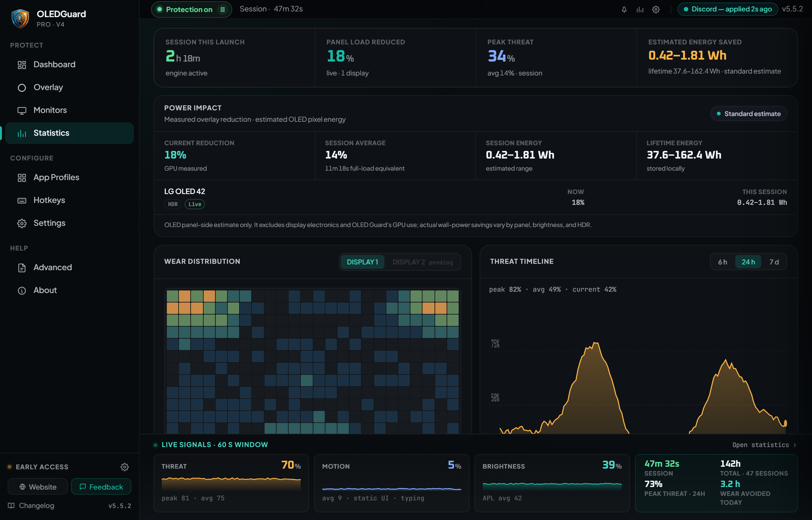Open the bar chart icon in top bar

point(640,10)
